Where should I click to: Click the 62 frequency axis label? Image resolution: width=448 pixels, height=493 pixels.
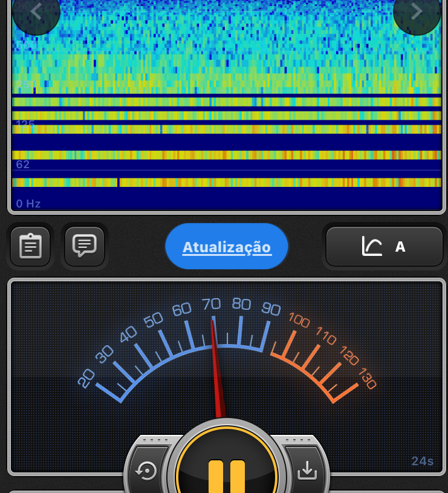coord(23,165)
